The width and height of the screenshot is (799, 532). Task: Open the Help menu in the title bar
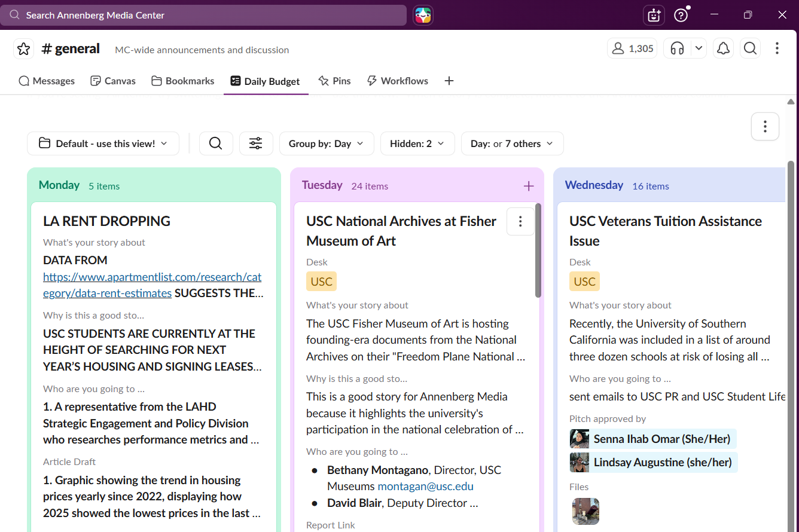point(681,15)
